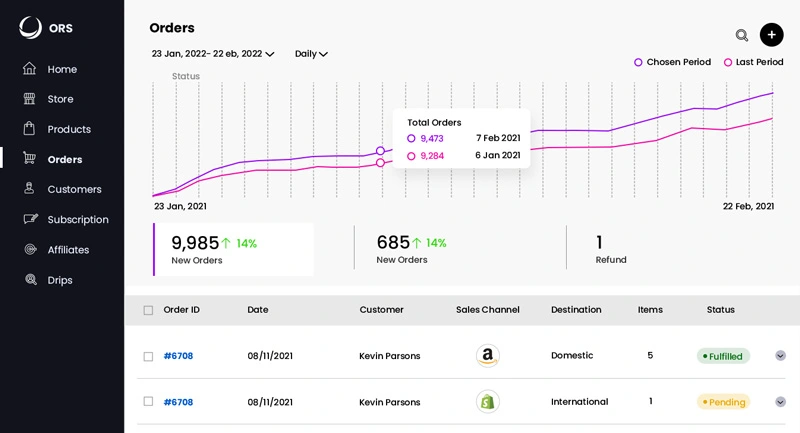Open Drips in the sidebar menu
This screenshot has height=433, width=800.
[60, 280]
